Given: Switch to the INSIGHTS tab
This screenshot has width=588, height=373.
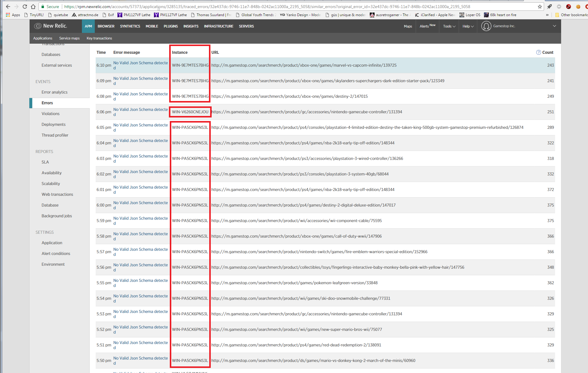Looking at the screenshot, I should pyautogui.click(x=191, y=26).
